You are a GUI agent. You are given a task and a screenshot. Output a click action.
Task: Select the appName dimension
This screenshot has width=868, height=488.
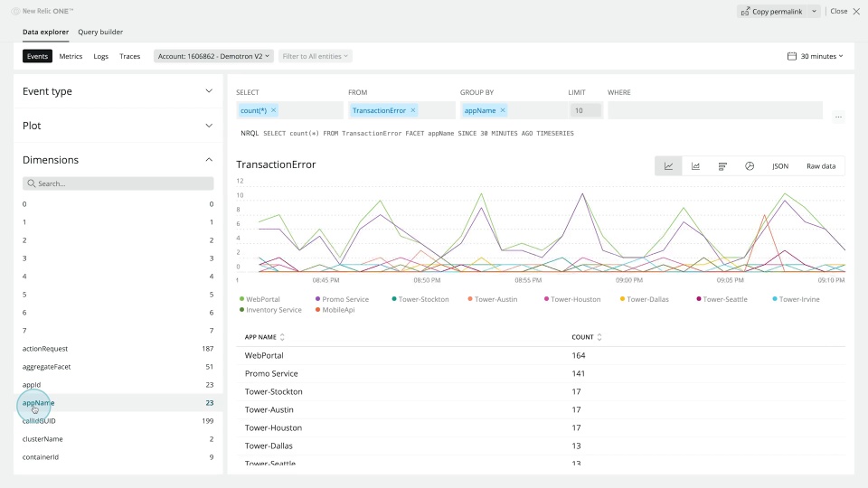coord(118,403)
